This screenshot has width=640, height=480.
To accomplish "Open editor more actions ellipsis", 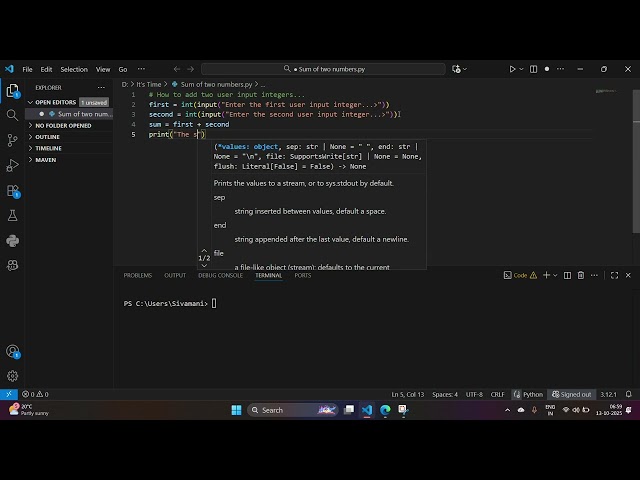I will point(560,69).
